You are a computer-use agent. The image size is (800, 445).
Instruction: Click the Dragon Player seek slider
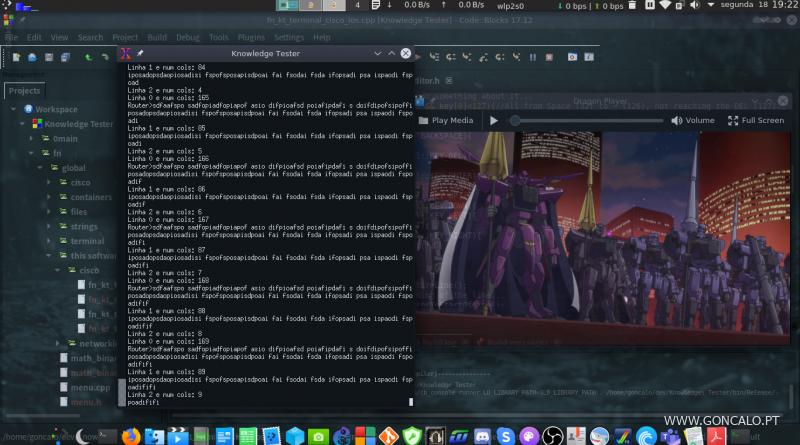pos(587,121)
